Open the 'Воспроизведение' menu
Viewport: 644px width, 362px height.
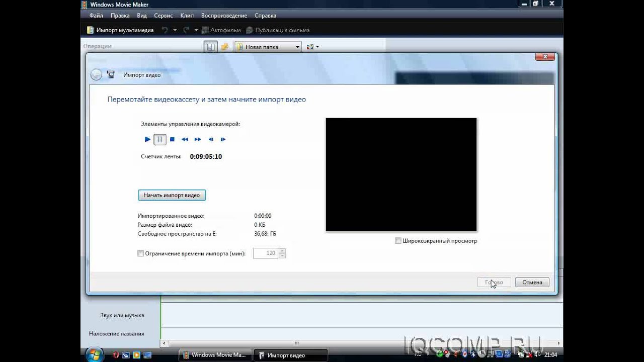(x=224, y=16)
